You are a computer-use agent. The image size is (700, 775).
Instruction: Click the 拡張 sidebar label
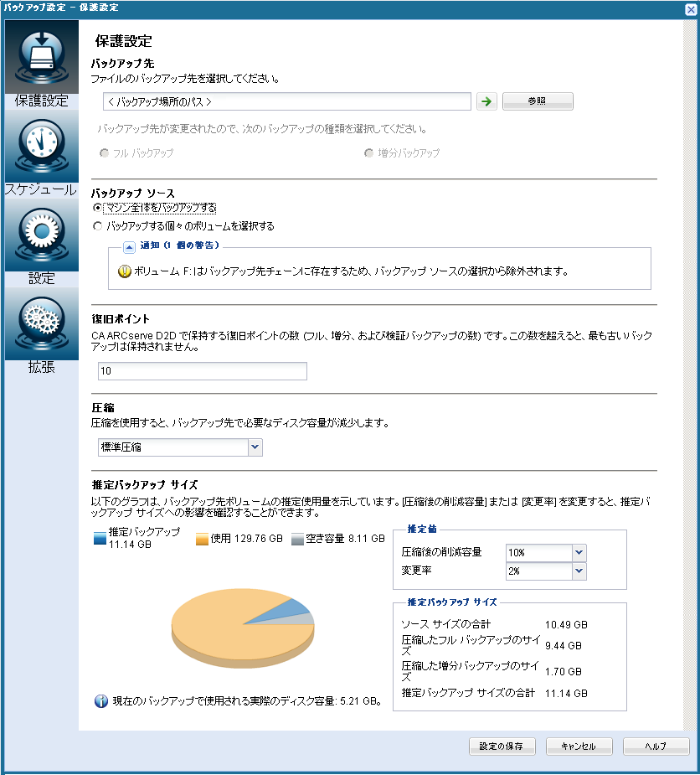click(x=42, y=367)
